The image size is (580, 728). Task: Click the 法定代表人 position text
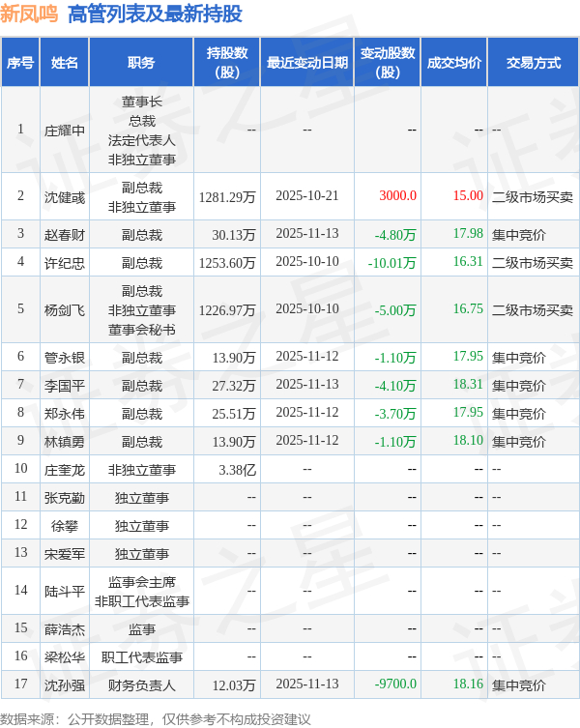click(142, 140)
